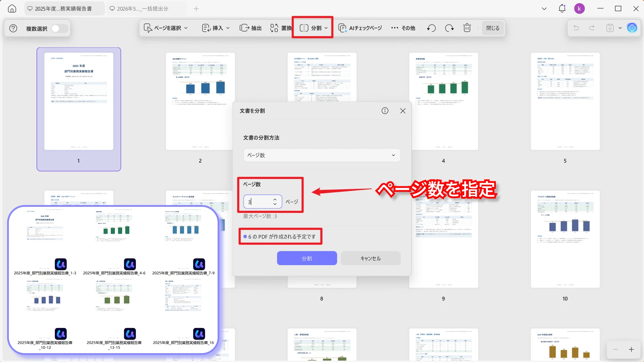
Task: Click the 置換 replace tool
Action: pos(281,28)
